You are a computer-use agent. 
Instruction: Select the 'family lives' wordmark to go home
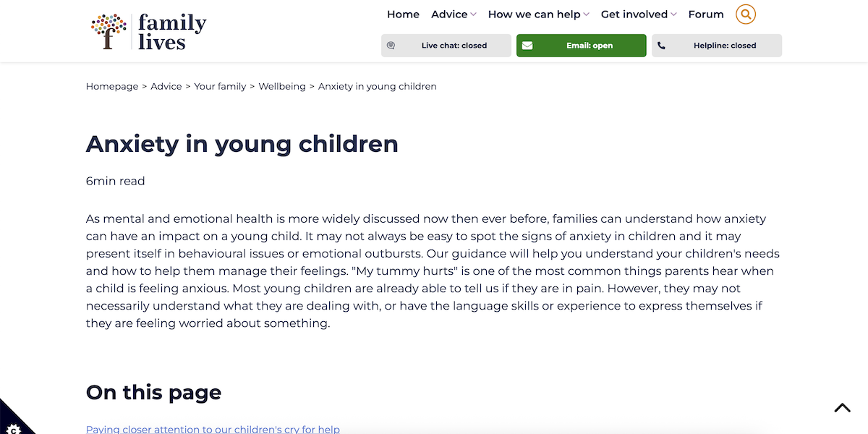click(x=171, y=30)
